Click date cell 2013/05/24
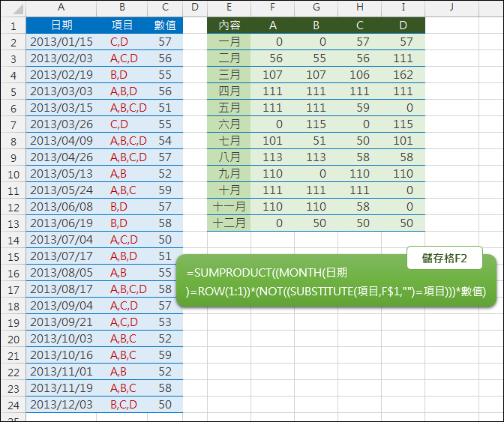Image resolution: width=504 pixels, height=422 pixels. (61, 190)
